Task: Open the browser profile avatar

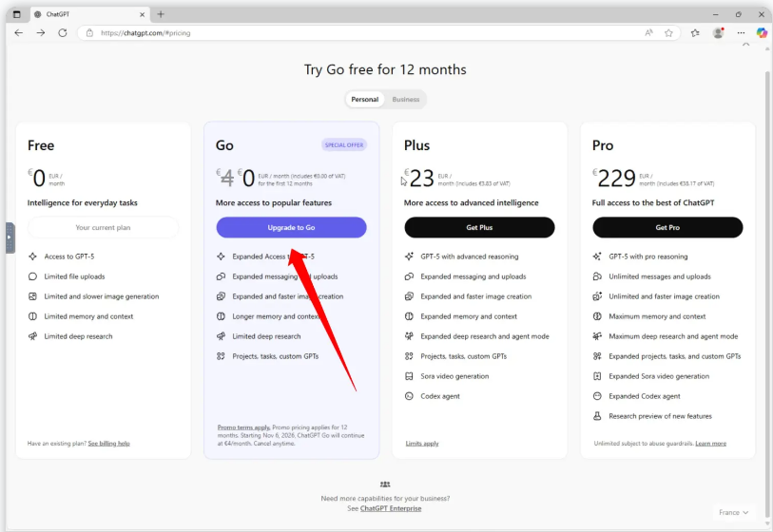Action: coord(718,32)
